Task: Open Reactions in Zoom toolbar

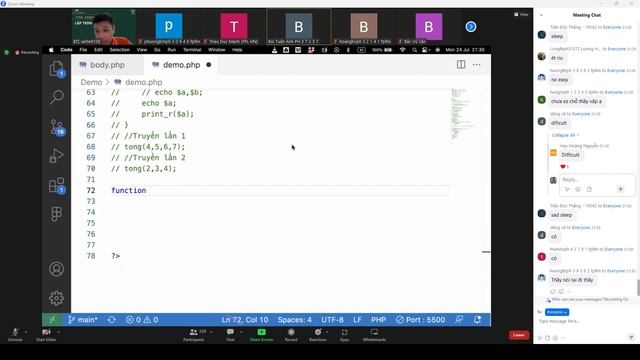Action: coord(318,335)
